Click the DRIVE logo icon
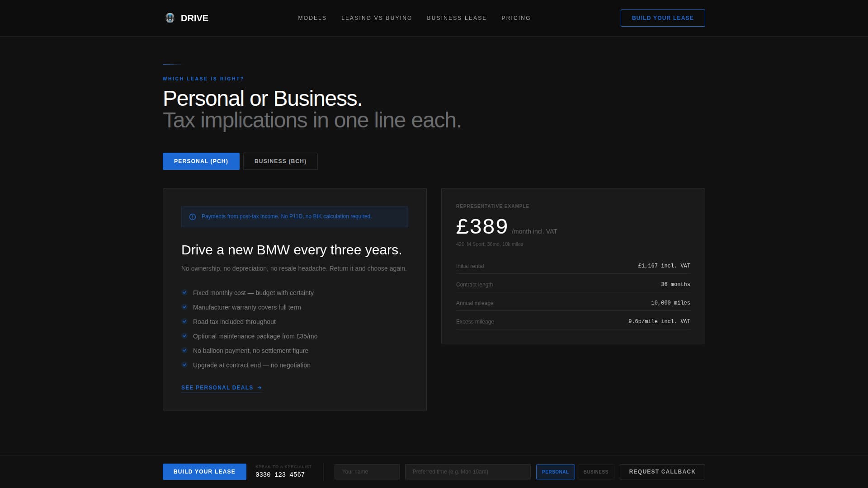Image resolution: width=868 pixels, height=488 pixels. click(x=170, y=18)
